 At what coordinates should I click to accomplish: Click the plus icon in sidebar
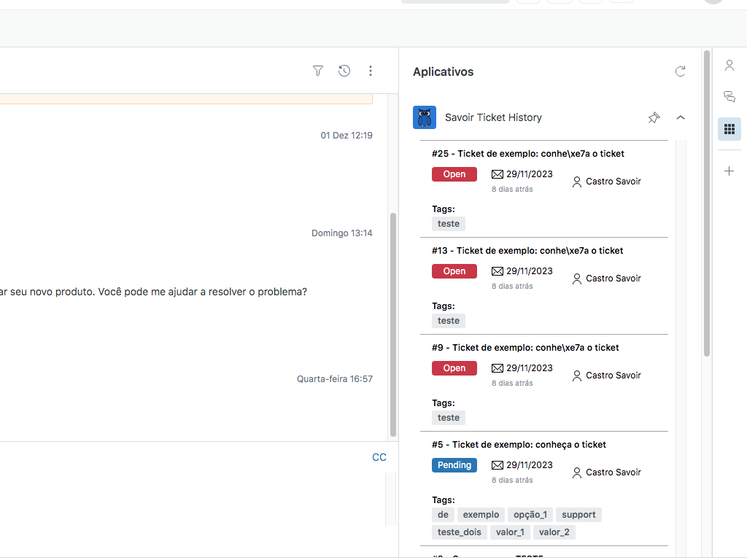click(x=729, y=171)
